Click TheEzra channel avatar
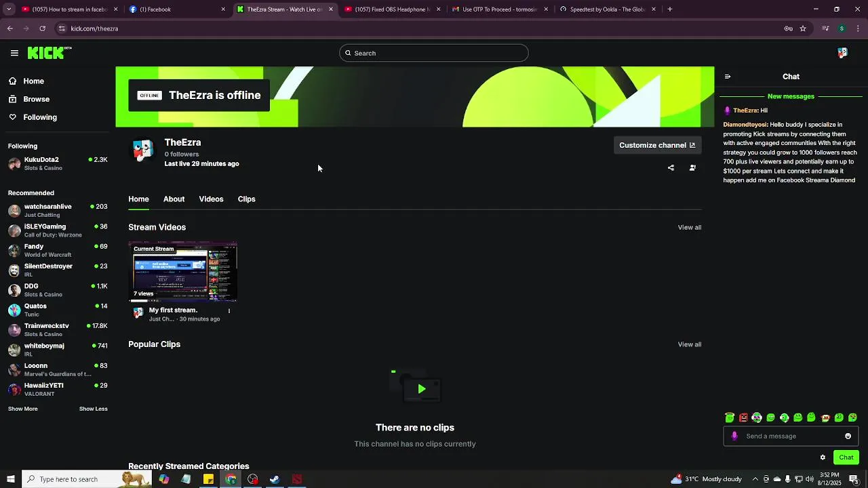Screen dimensions: 868x488 (142, 150)
